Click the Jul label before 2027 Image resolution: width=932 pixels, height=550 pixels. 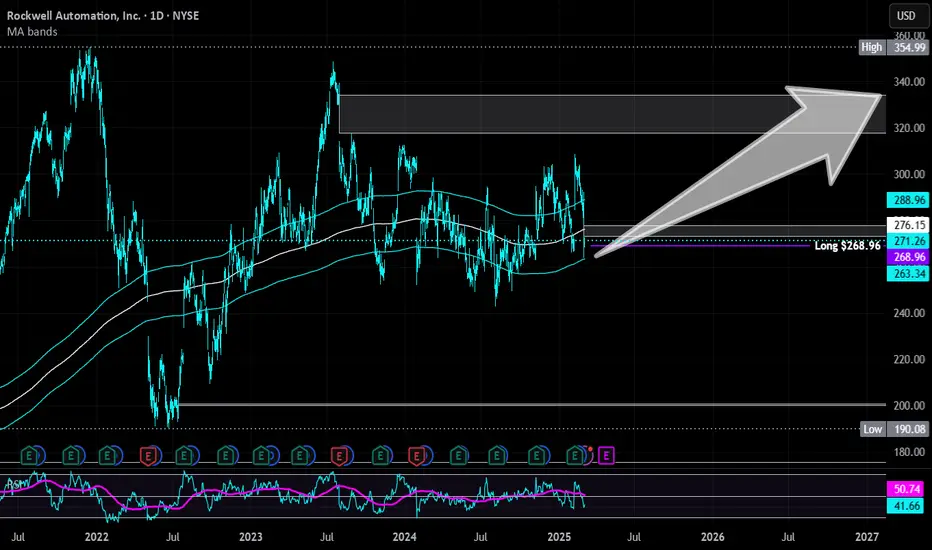point(788,537)
